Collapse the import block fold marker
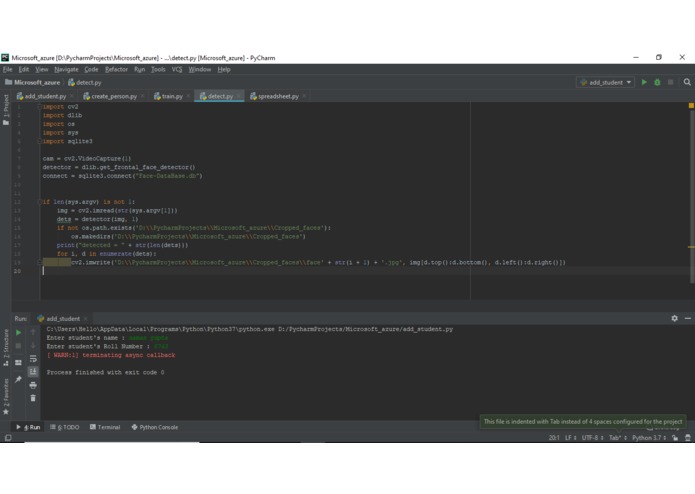Screen dimensions: 695x494 point(39,106)
